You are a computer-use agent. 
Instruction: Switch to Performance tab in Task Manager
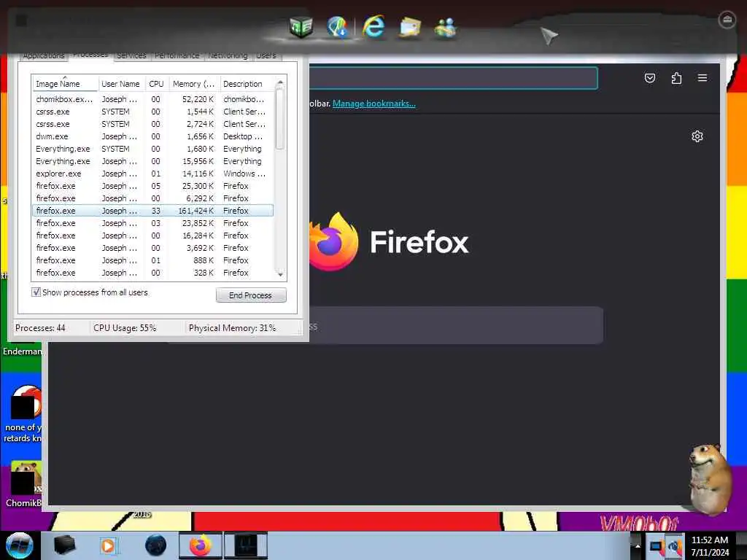pos(177,55)
